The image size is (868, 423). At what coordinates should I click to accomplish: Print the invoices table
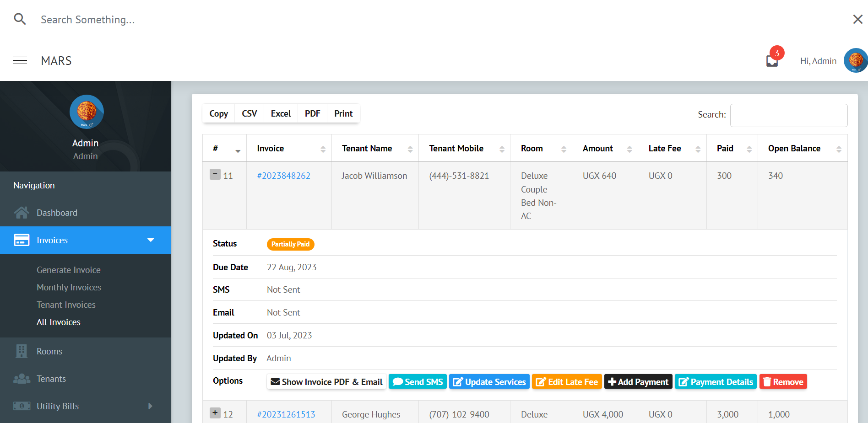pyautogui.click(x=343, y=113)
